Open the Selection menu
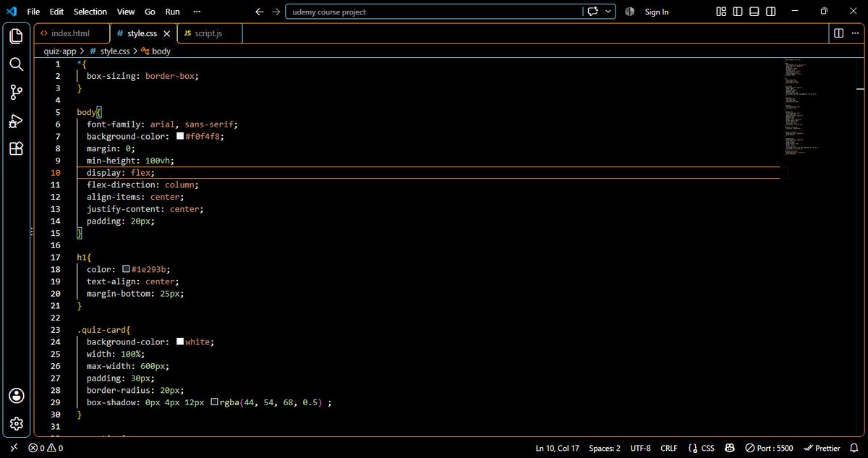Image resolution: width=868 pixels, height=458 pixels. (x=90, y=12)
